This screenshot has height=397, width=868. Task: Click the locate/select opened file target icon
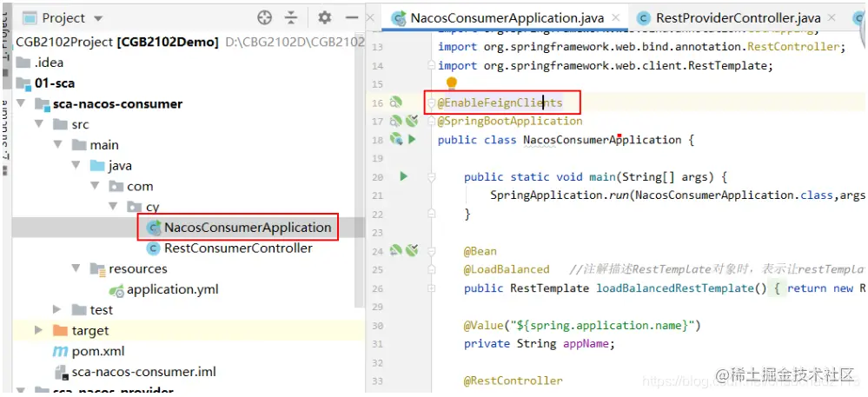click(x=265, y=17)
